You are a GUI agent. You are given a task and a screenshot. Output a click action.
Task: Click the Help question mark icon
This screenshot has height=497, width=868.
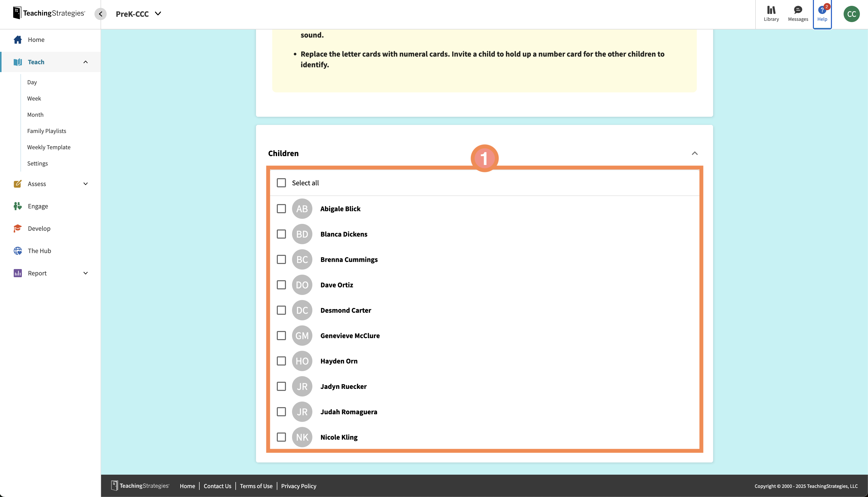pos(822,10)
